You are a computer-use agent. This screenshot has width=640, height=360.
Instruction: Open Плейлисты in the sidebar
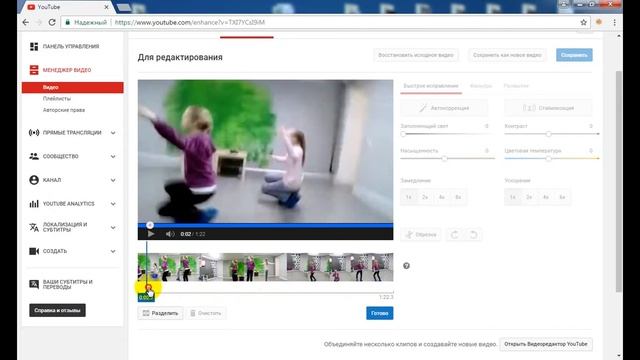pyautogui.click(x=57, y=99)
